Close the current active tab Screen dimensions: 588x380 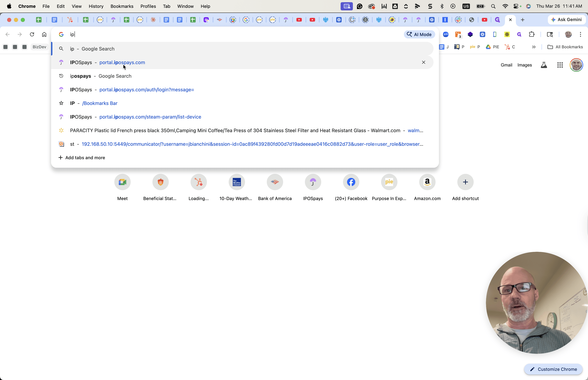point(511,20)
